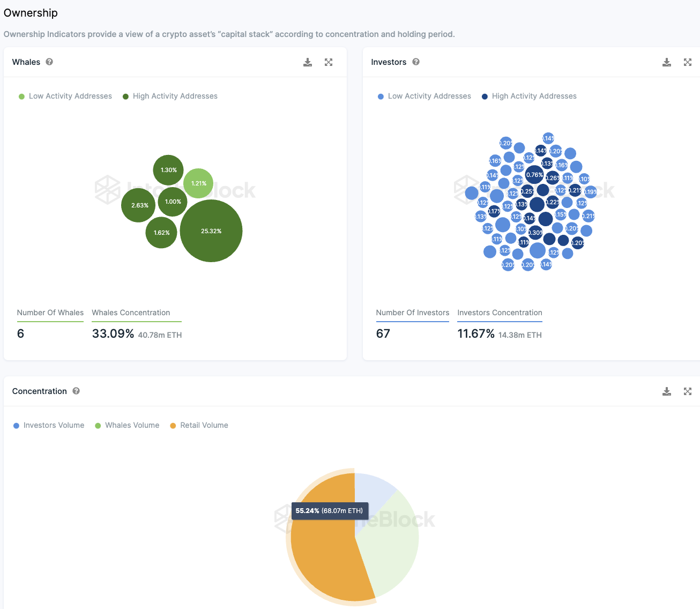Expand Investors chart to fullscreen
The width and height of the screenshot is (700, 609).
pyautogui.click(x=688, y=62)
